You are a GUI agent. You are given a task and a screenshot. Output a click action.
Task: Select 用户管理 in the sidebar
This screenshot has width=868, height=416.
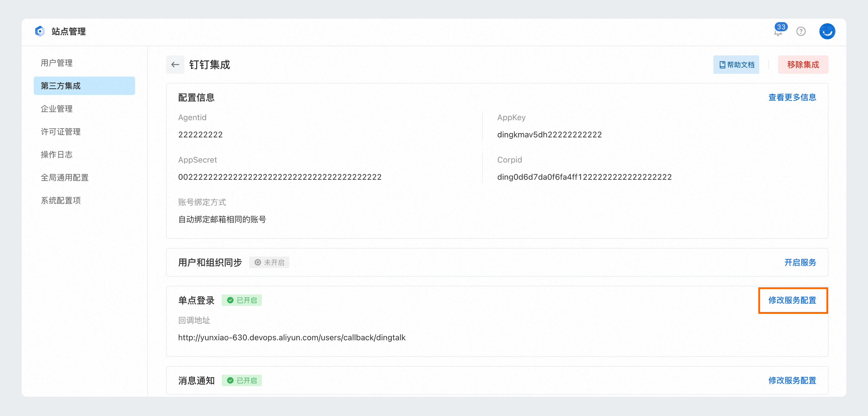pos(84,63)
